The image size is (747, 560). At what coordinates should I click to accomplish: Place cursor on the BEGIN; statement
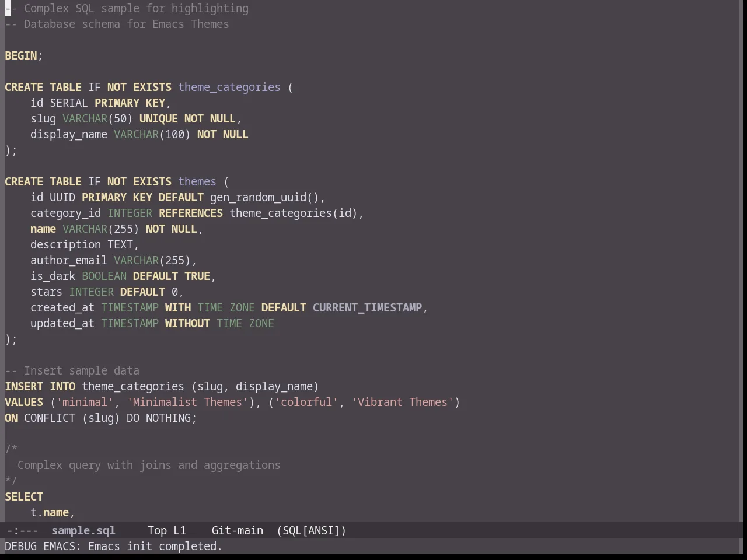(24, 55)
